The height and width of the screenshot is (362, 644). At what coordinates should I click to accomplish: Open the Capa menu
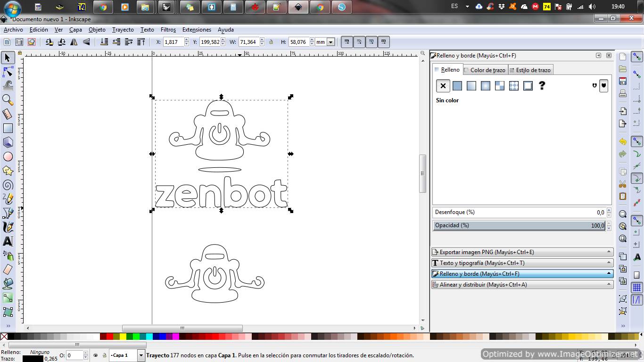coord(75,30)
